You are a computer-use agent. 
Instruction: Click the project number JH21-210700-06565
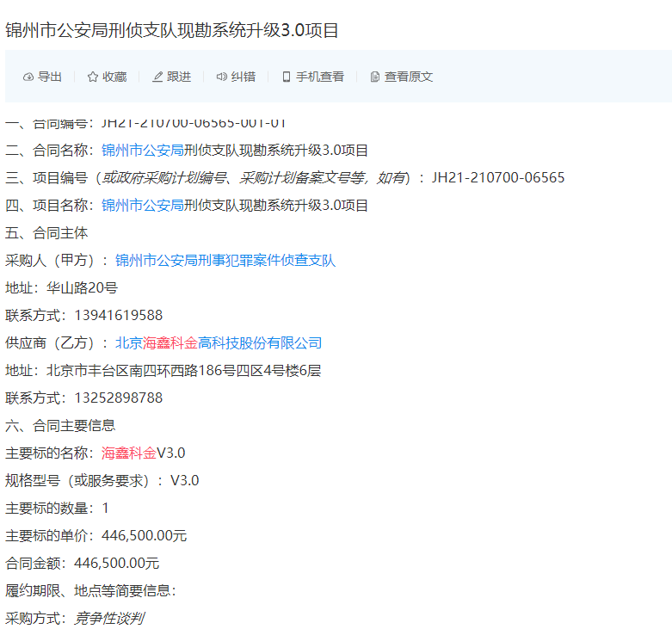498,178
